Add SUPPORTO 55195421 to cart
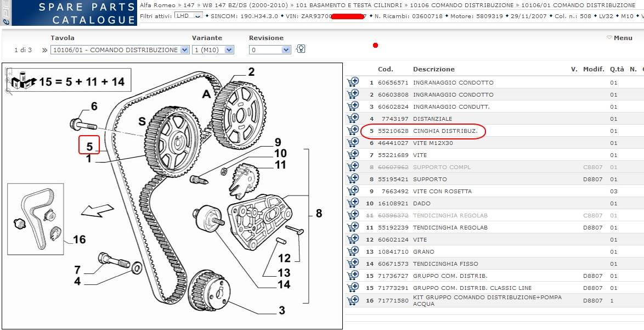Image resolution: width=644 pixels, height=330 pixels. (352, 179)
